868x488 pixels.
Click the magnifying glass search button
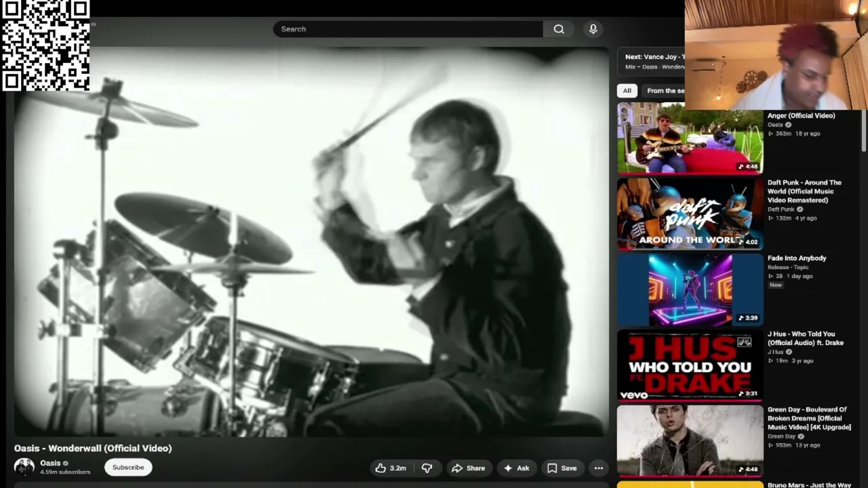[559, 29]
